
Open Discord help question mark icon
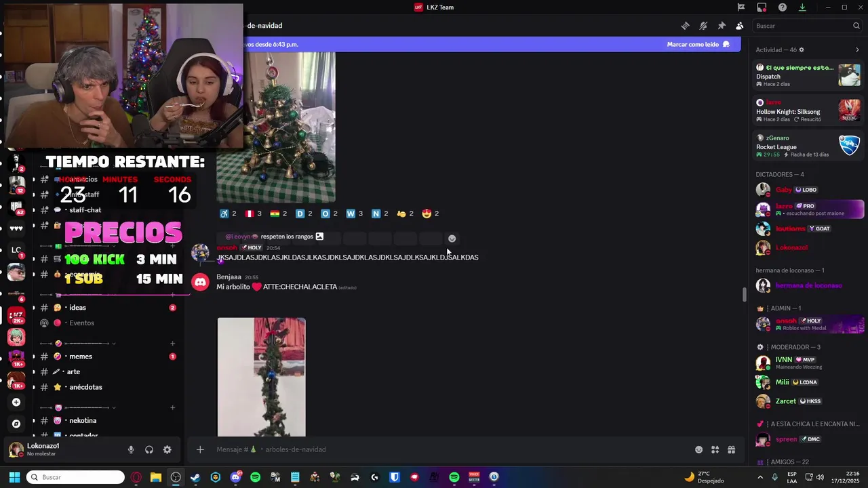pyautogui.click(x=783, y=7)
